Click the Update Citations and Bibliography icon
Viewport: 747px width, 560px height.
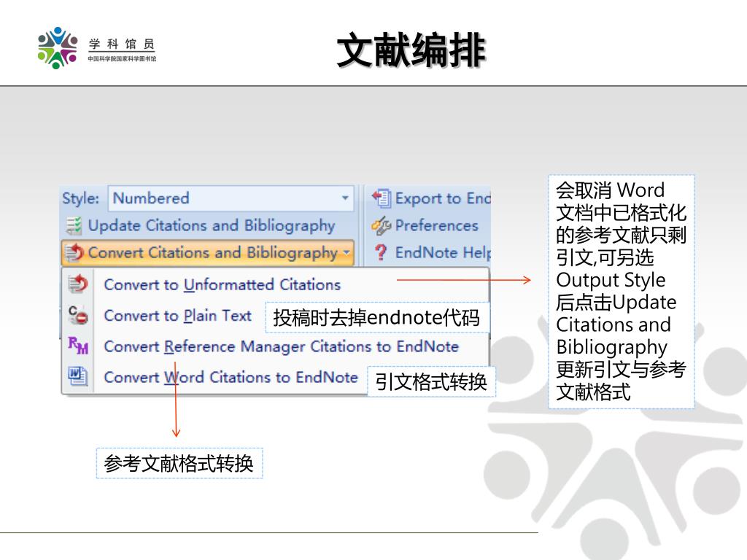click(74, 226)
